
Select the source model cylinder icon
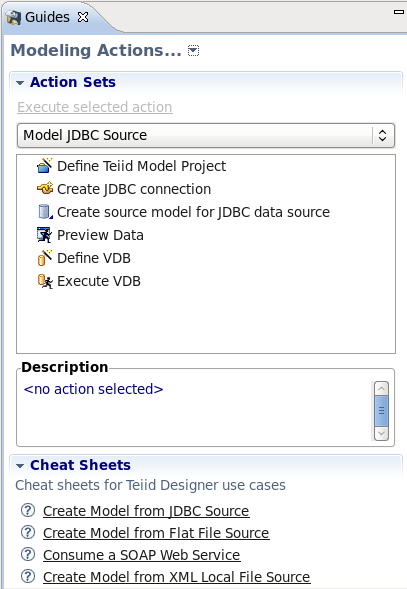click(x=45, y=212)
